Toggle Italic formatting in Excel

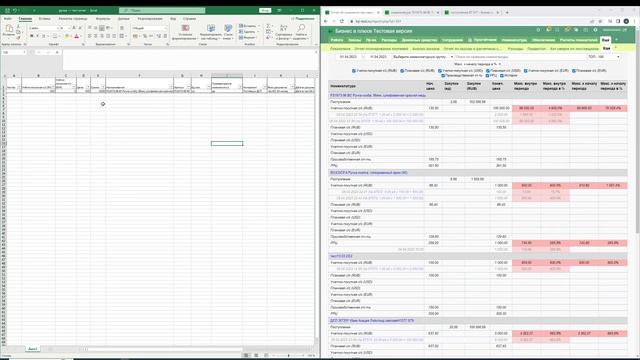click(38, 36)
